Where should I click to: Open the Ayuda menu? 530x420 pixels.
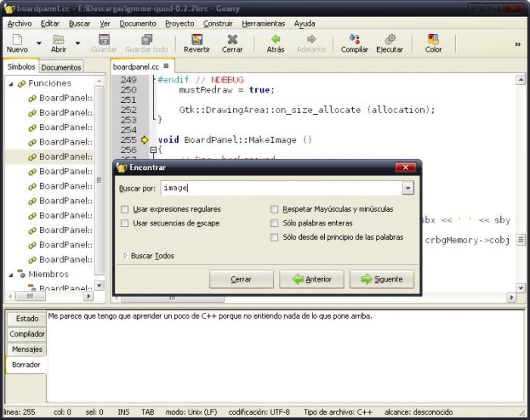(x=304, y=24)
